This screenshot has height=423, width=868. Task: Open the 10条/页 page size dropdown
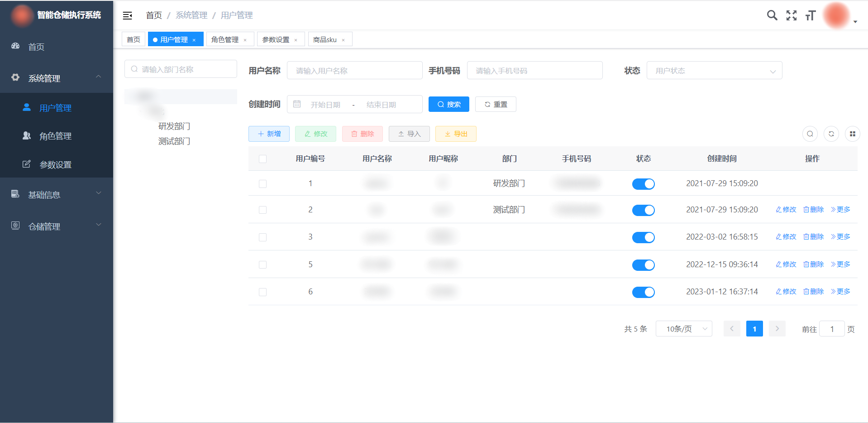tap(684, 329)
